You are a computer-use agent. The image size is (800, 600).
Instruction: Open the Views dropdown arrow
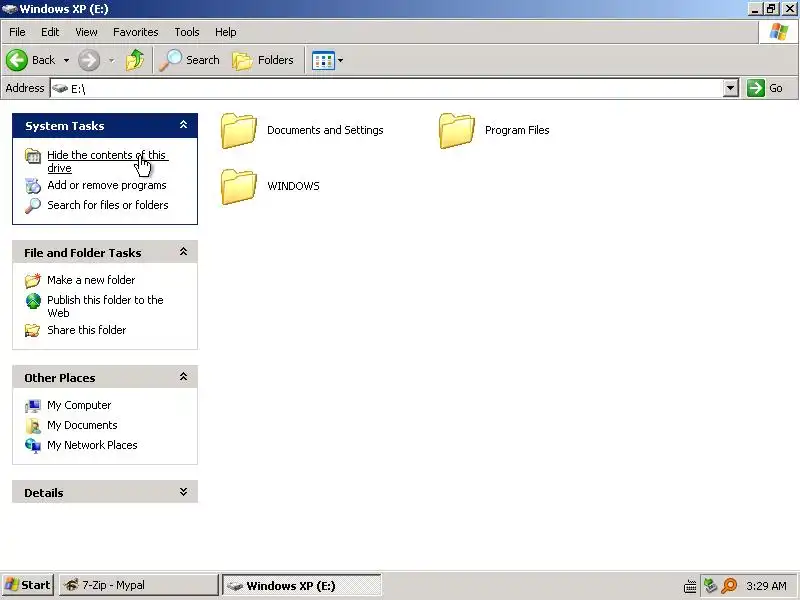tap(340, 60)
